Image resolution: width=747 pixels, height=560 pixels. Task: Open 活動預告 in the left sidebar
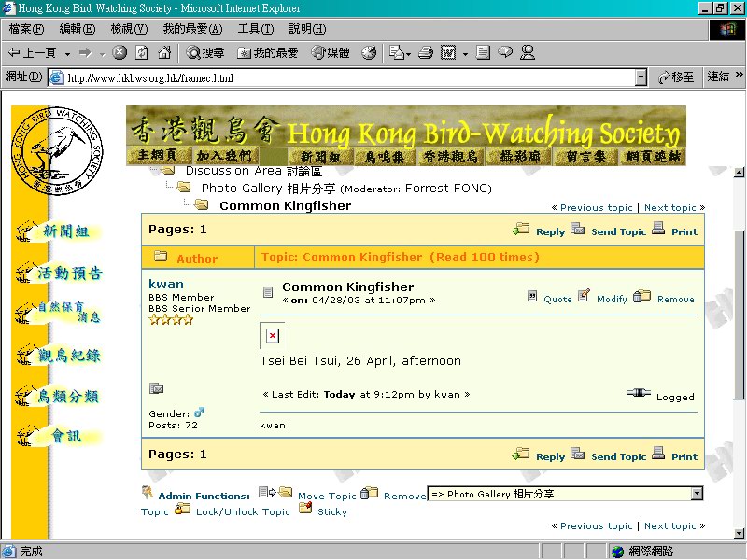pyautogui.click(x=59, y=273)
